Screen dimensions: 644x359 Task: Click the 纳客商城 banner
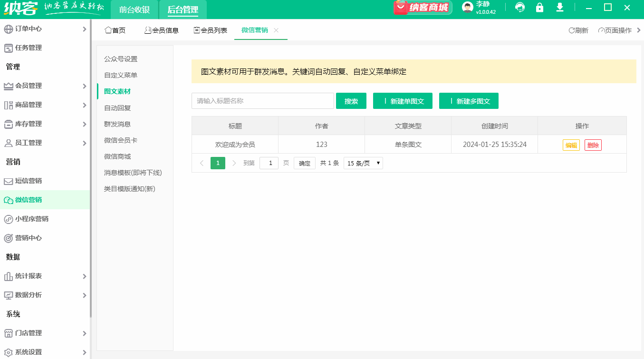(x=422, y=8)
